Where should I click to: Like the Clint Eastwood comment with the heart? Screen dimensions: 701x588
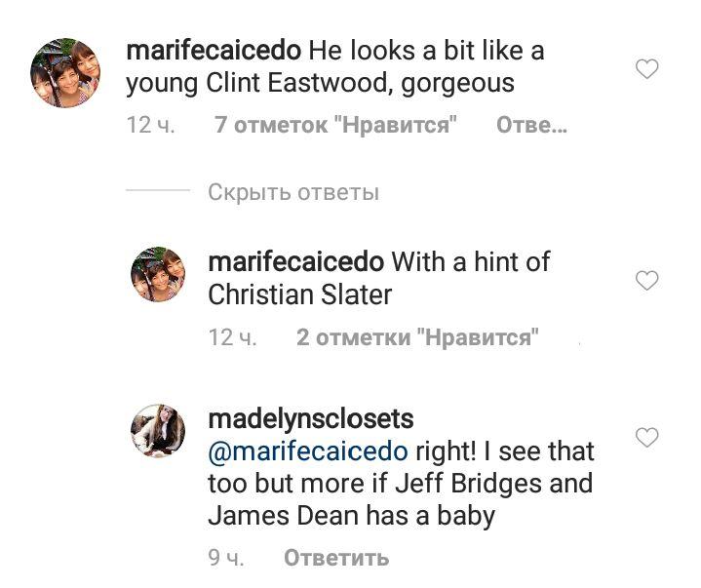tap(646, 69)
